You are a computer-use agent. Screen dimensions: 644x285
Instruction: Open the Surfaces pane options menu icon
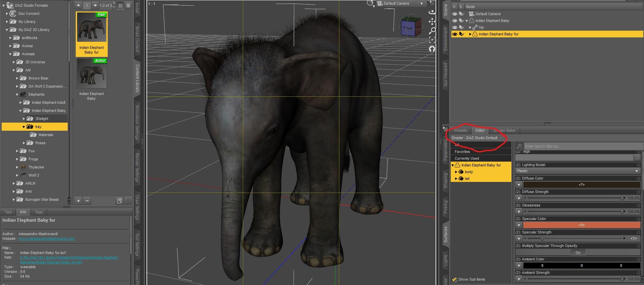click(445, 129)
